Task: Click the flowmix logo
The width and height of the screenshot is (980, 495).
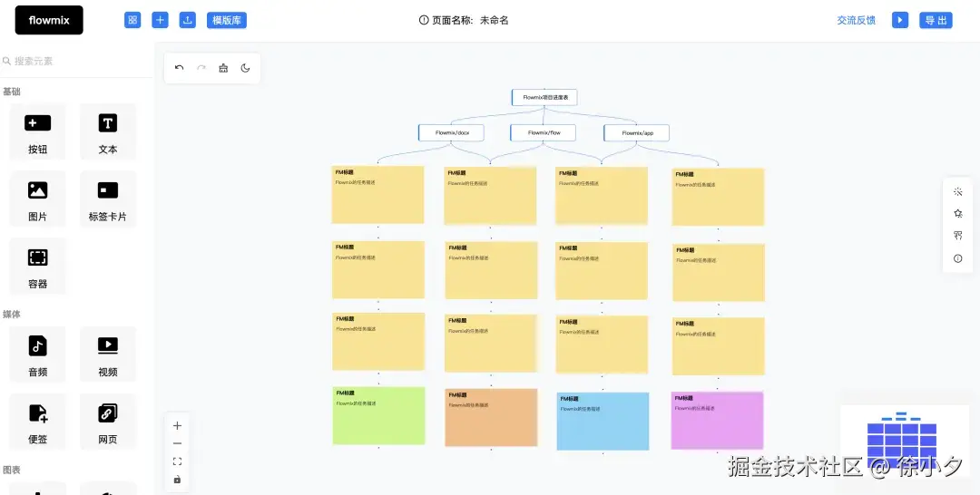Action: tap(49, 20)
